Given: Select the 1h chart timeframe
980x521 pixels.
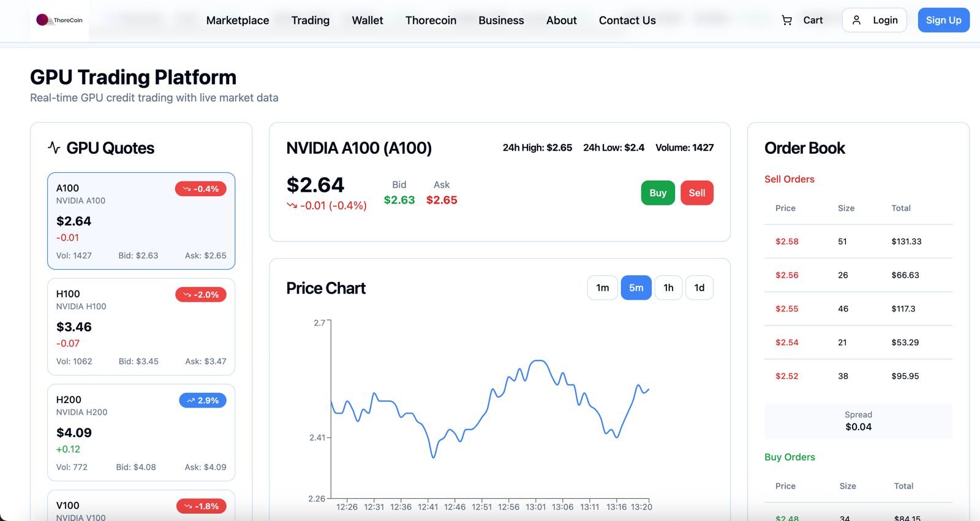Looking at the screenshot, I should point(668,287).
